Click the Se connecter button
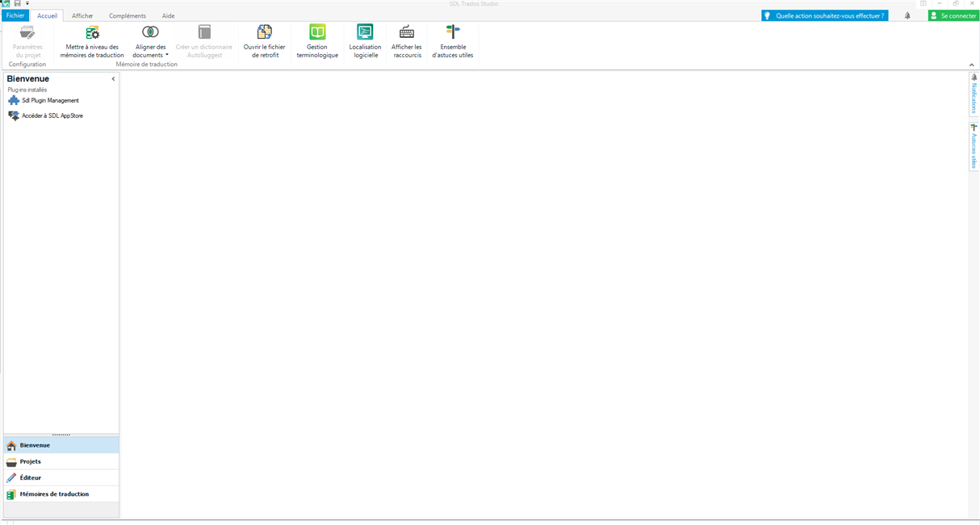The width and height of the screenshot is (980, 525). pos(953,15)
